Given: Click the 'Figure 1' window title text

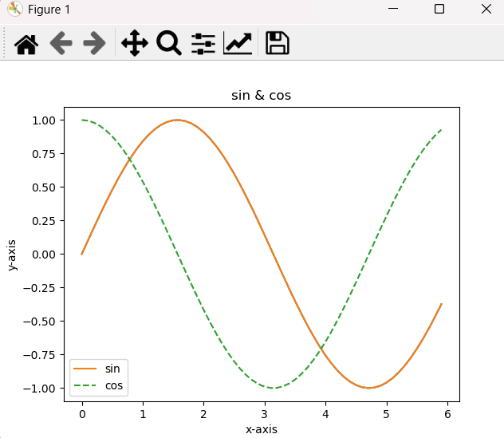Looking at the screenshot, I should (x=49, y=10).
